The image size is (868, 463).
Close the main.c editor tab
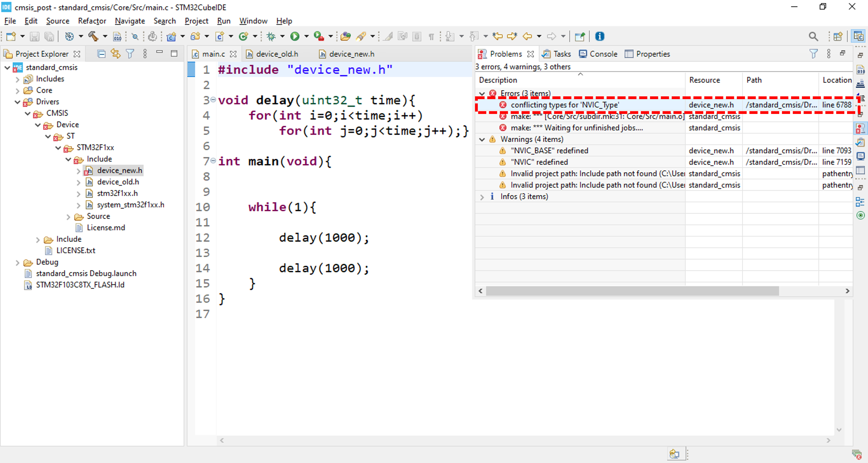click(x=233, y=54)
